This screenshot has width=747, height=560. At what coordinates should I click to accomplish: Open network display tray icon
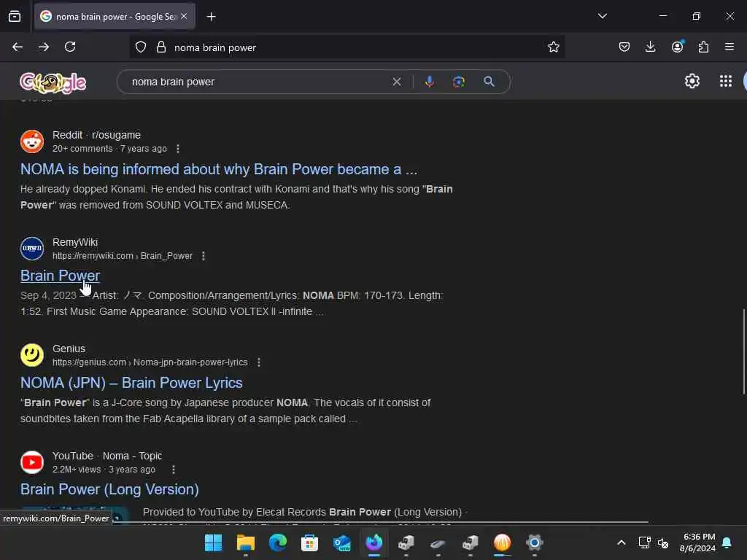pos(644,542)
